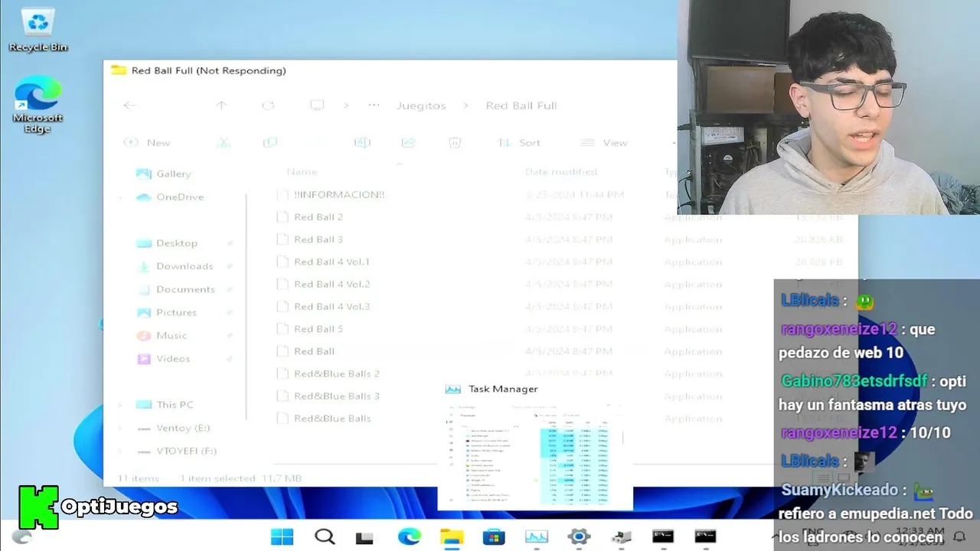Launch Microsoft Edge from the desktop shortcut
Image resolution: width=980 pixels, height=551 pixels.
pyautogui.click(x=38, y=105)
